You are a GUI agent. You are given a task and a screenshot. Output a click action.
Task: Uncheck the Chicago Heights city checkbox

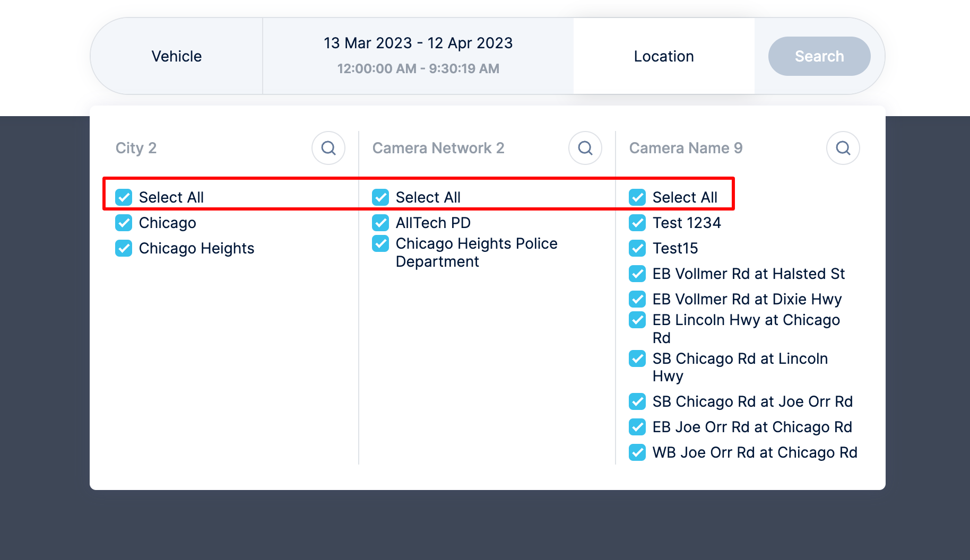[124, 248]
